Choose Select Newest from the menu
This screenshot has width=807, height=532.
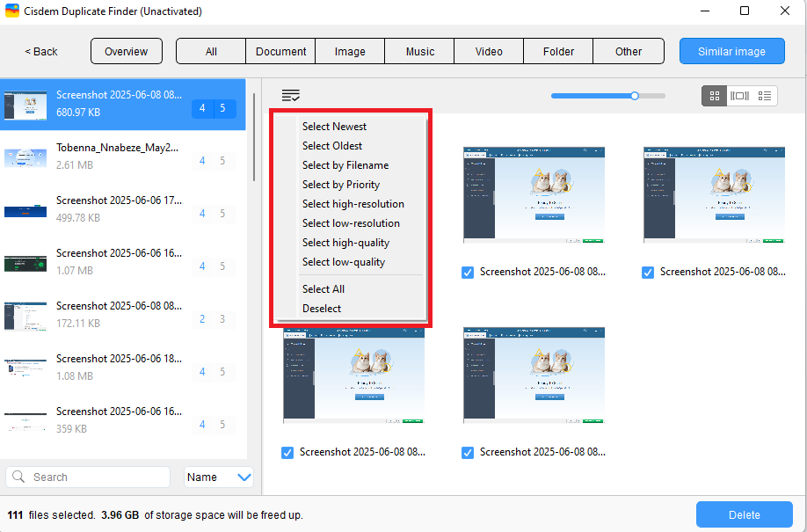coord(335,126)
